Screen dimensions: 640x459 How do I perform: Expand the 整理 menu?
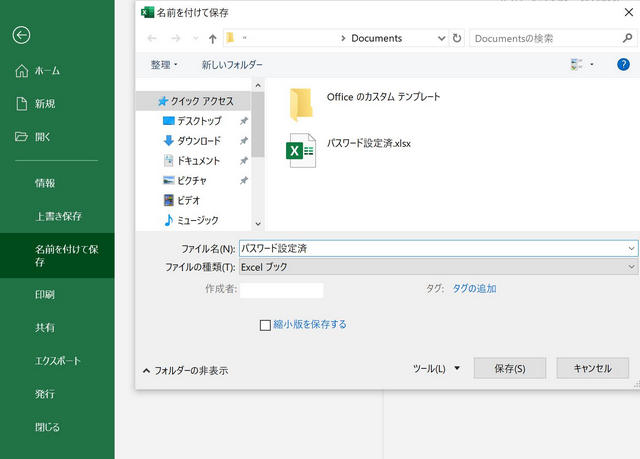164,65
